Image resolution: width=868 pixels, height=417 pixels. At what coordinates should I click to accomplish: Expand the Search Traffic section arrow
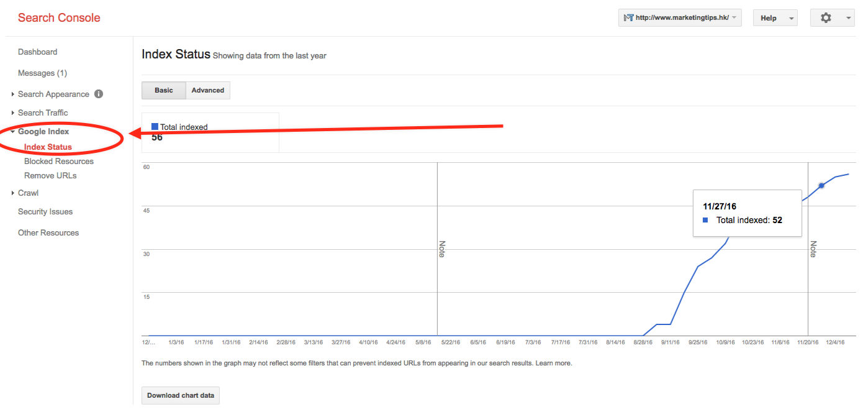pos(13,113)
